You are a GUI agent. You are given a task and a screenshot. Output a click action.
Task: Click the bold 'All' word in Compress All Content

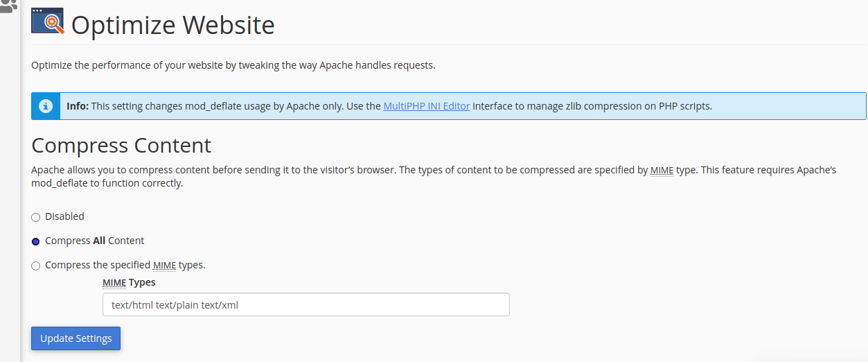[x=99, y=241]
